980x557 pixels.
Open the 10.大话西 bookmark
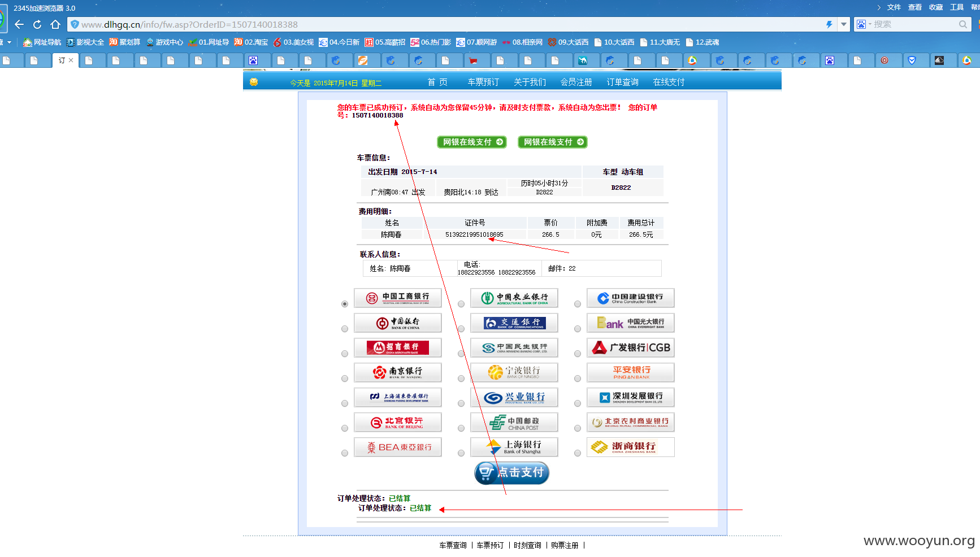(x=614, y=42)
